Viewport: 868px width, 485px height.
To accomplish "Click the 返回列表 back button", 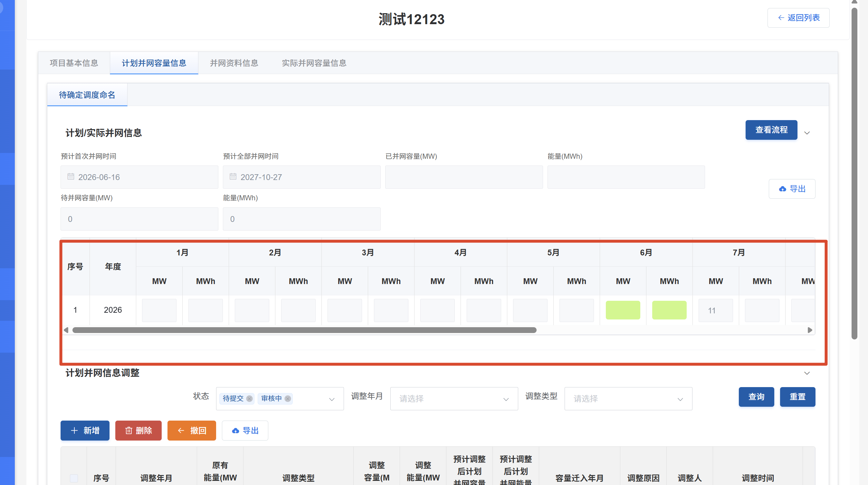I will pos(798,18).
